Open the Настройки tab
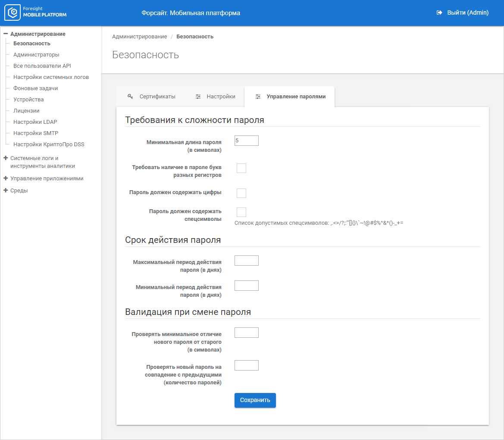504x440 pixels. 220,97
